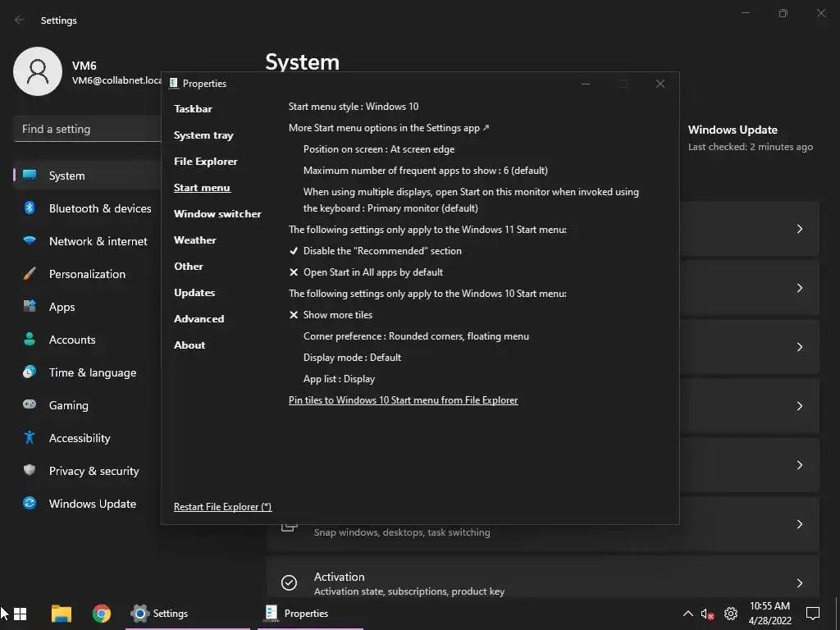The image size is (840, 630).
Task: Change the multiple displays Primary monitor setting
Action: pyautogui.click(x=471, y=200)
